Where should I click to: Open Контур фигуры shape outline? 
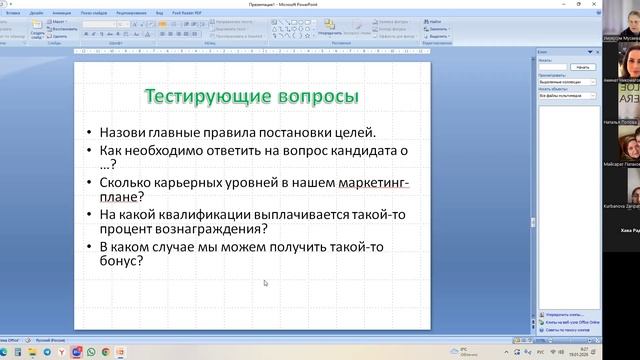(391, 29)
